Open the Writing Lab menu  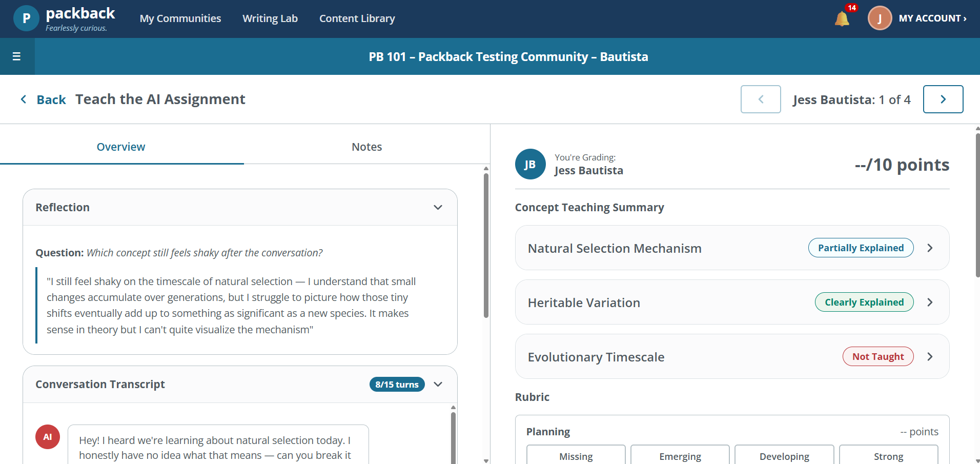pyautogui.click(x=270, y=18)
